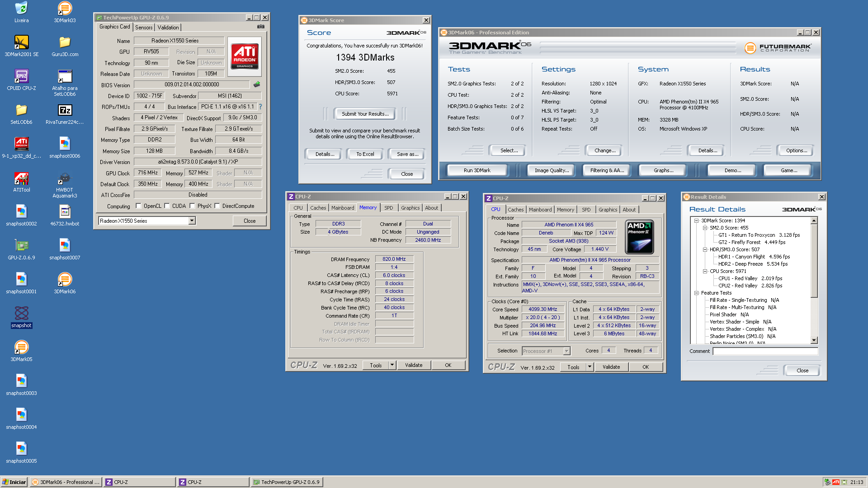This screenshot has height=488, width=868.
Task: Switch to TechPowerUp GPU-Z taskbar button
Action: (286, 482)
